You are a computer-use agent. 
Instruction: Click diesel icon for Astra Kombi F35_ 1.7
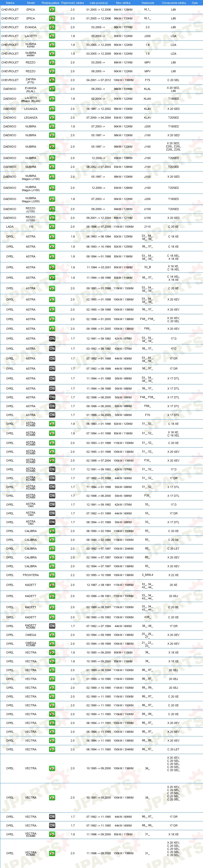(52, 496)
